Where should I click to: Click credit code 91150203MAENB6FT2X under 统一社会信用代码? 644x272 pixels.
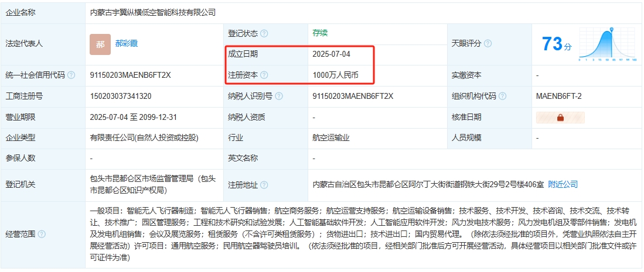(130, 75)
